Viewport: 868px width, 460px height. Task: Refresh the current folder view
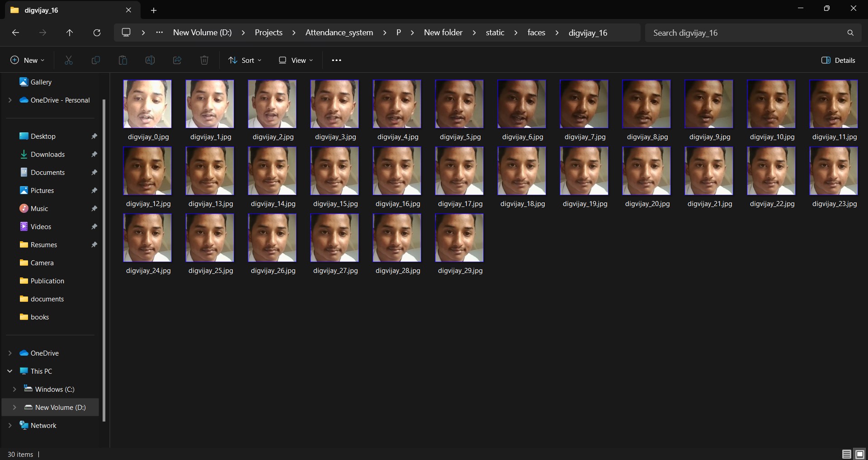pos(97,33)
